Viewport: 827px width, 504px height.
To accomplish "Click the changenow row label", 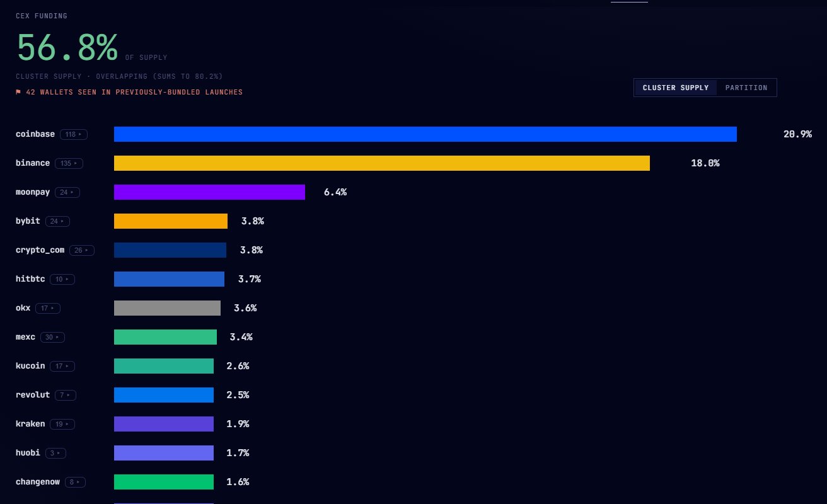I will 38,482.
